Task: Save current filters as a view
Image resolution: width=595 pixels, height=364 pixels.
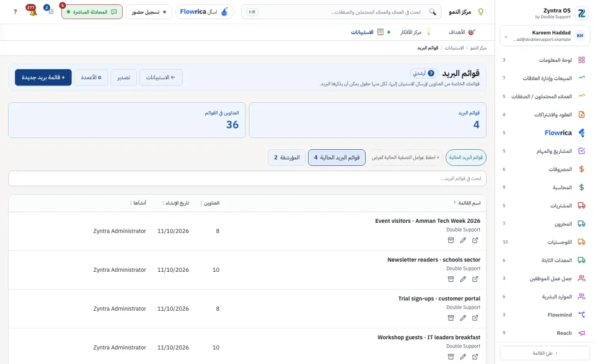Action: [x=405, y=157]
